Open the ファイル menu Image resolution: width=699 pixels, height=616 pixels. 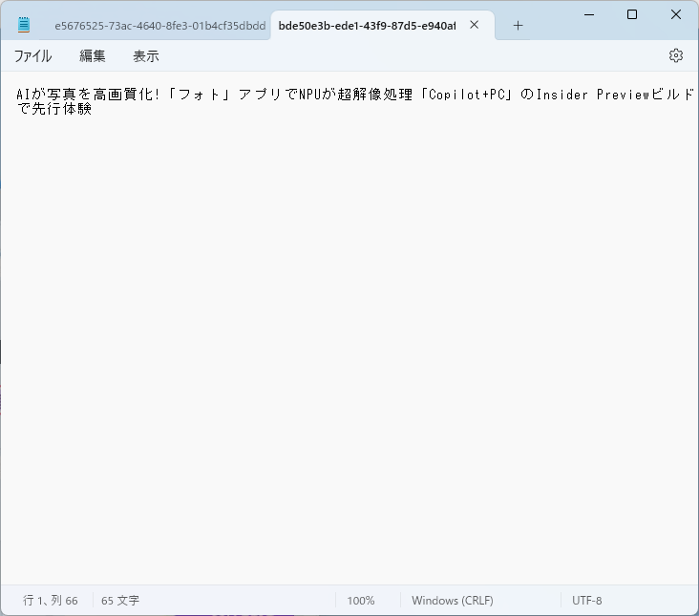(x=33, y=56)
